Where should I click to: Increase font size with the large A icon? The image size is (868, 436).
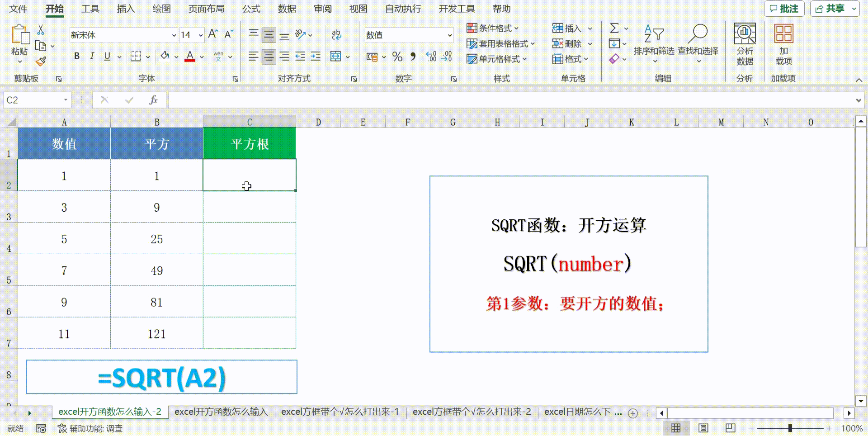tap(213, 34)
